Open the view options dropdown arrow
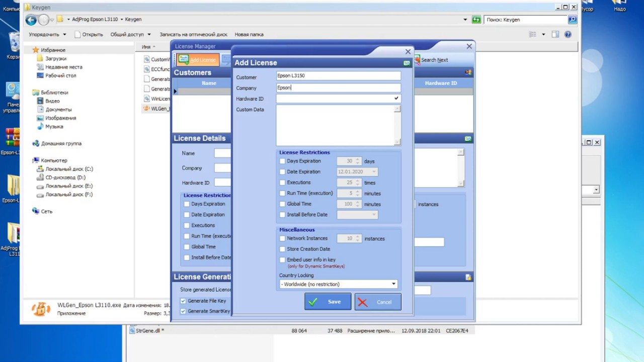644x362 pixels. (x=543, y=34)
